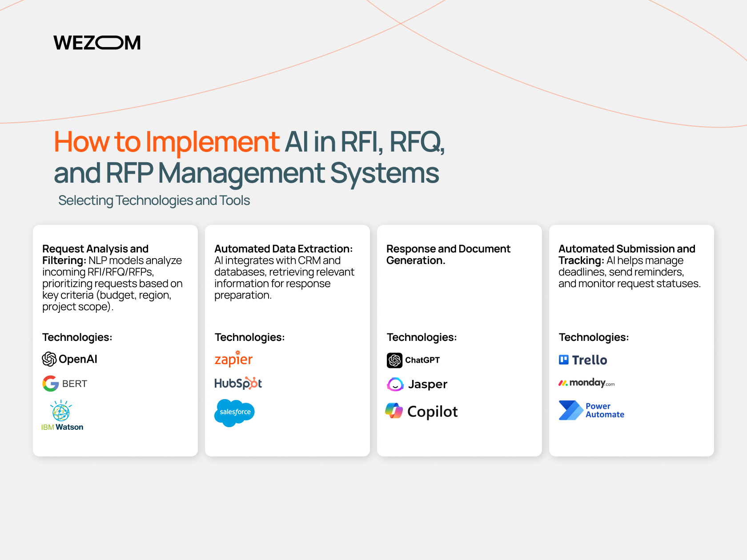Click the heading 'How to Implement AI in RFI, RFQ,'

coord(249,142)
